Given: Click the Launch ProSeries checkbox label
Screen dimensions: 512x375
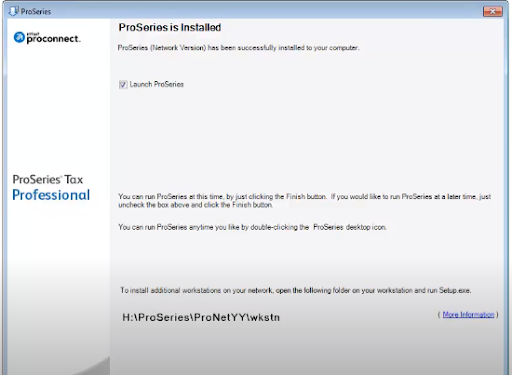Looking at the screenshot, I should point(157,84).
